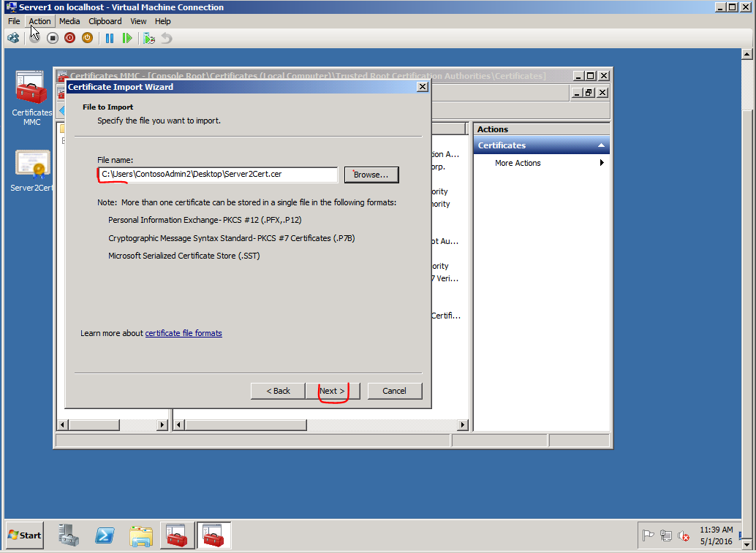The width and height of the screenshot is (756, 553).
Task: Minimize the Certificates MMC window
Action: (579, 76)
